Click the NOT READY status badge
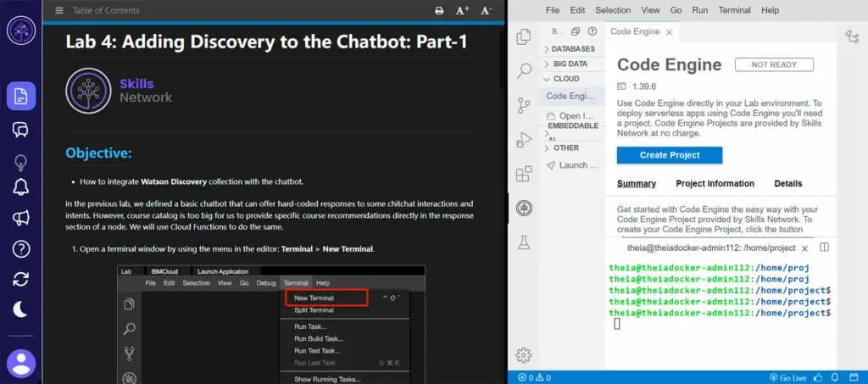868x384 pixels. [x=774, y=64]
